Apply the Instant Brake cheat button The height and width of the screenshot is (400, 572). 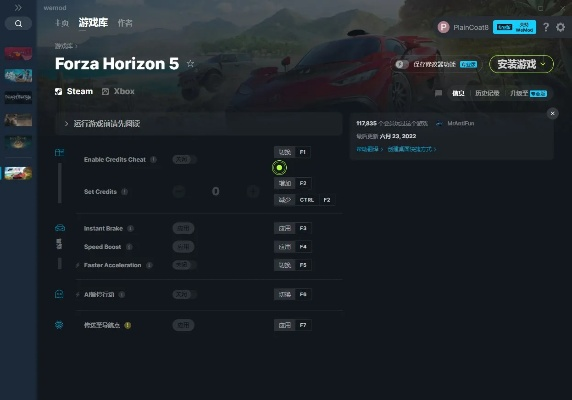(x=183, y=228)
